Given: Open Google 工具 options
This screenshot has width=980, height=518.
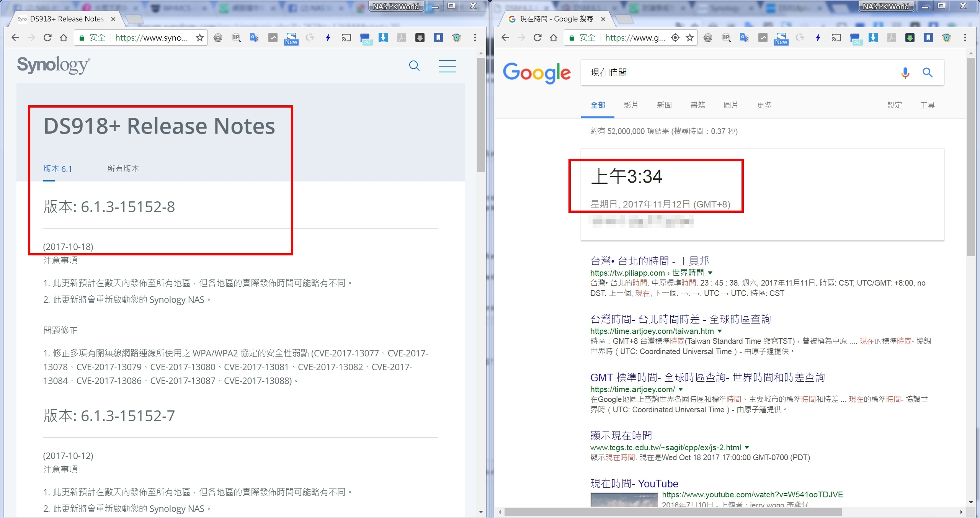Looking at the screenshot, I should pos(928,105).
